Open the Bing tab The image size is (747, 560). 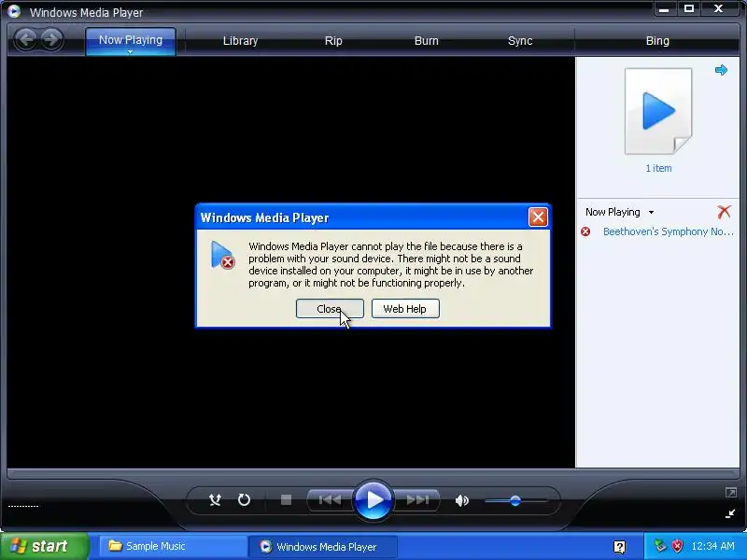(x=657, y=41)
